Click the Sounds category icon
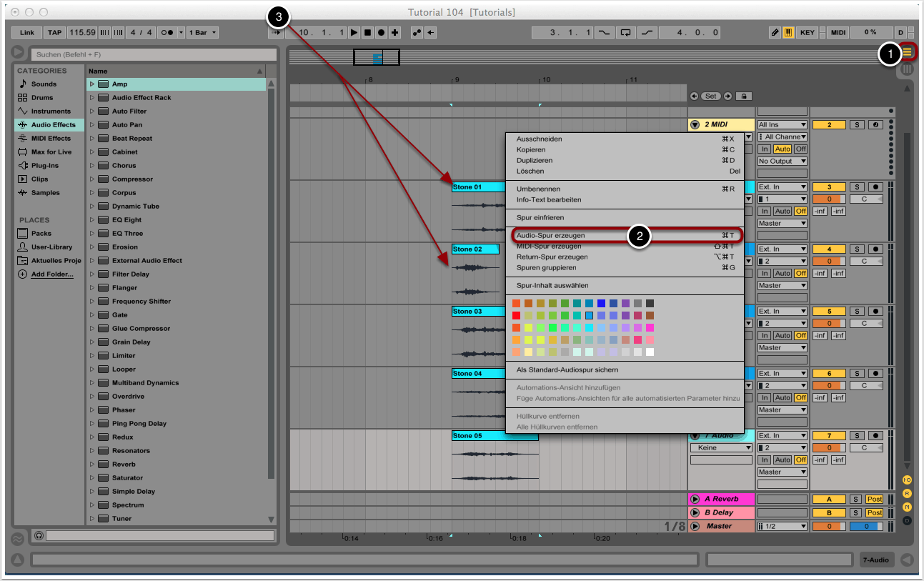The image size is (924, 581). coord(23,84)
